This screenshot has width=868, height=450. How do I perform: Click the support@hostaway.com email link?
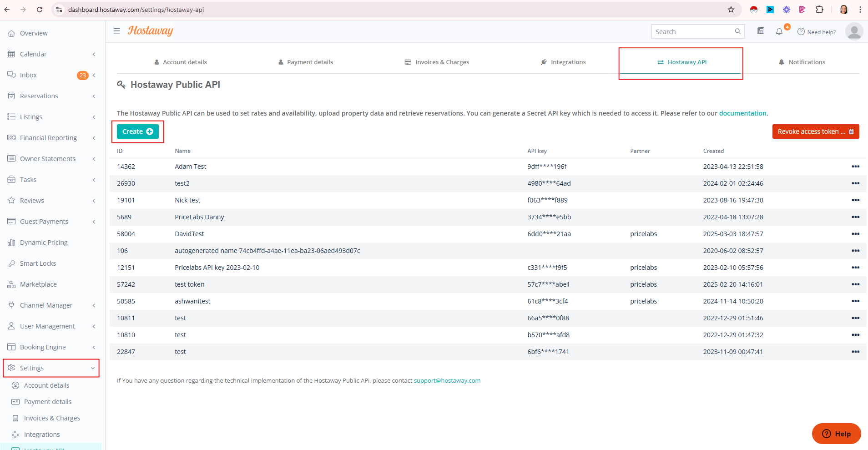coord(447,381)
